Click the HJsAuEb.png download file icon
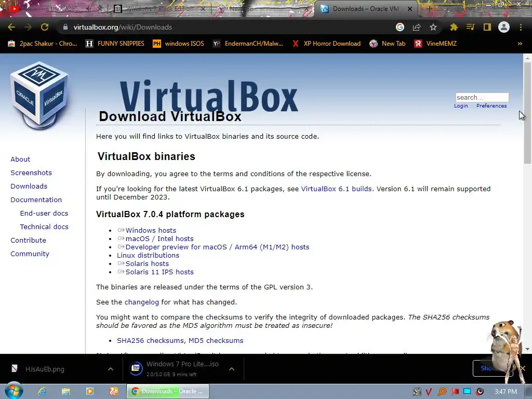 [14, 368]
